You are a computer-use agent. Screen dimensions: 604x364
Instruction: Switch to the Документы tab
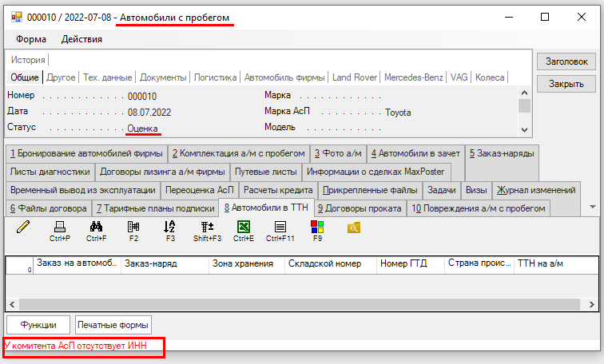164,77
